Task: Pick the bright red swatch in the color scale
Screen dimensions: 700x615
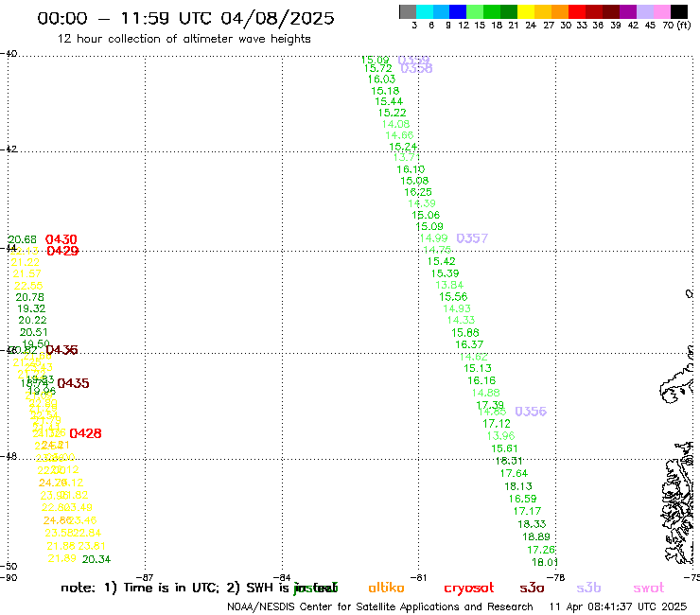Action: pyautogui.click(x=577, y=11)
